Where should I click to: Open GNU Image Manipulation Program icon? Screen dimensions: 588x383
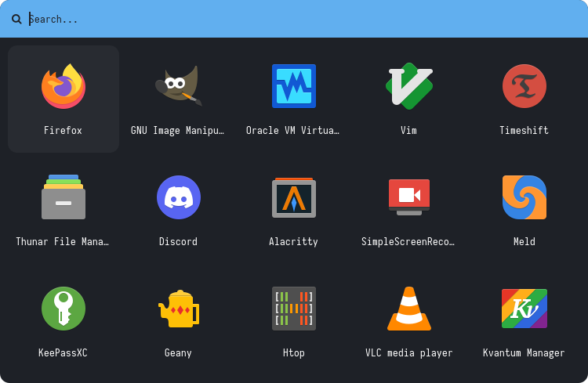point(179,86)
